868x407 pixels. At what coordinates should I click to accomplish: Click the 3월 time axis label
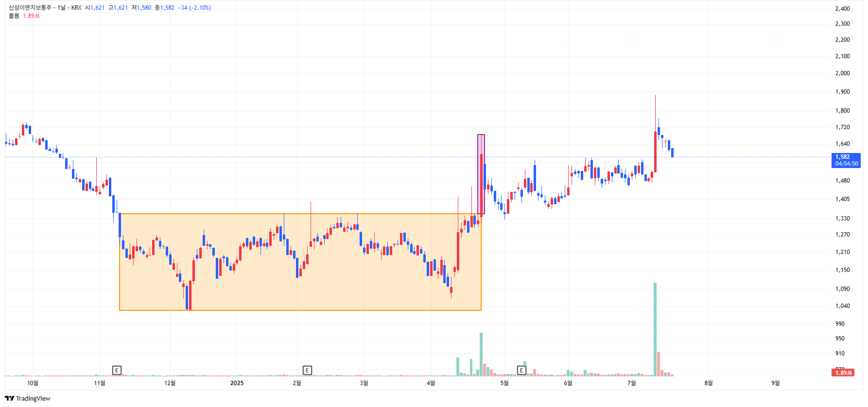pos(364,383)
